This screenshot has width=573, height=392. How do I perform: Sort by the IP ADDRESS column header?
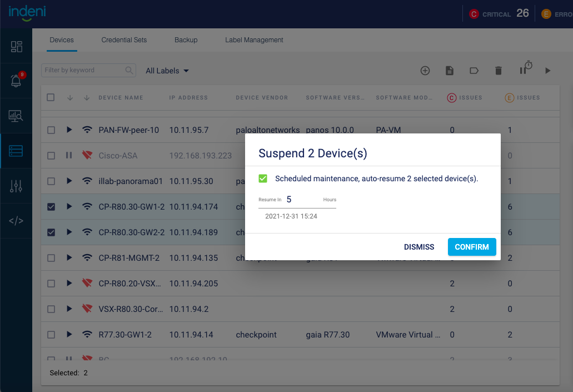(188, 98)
